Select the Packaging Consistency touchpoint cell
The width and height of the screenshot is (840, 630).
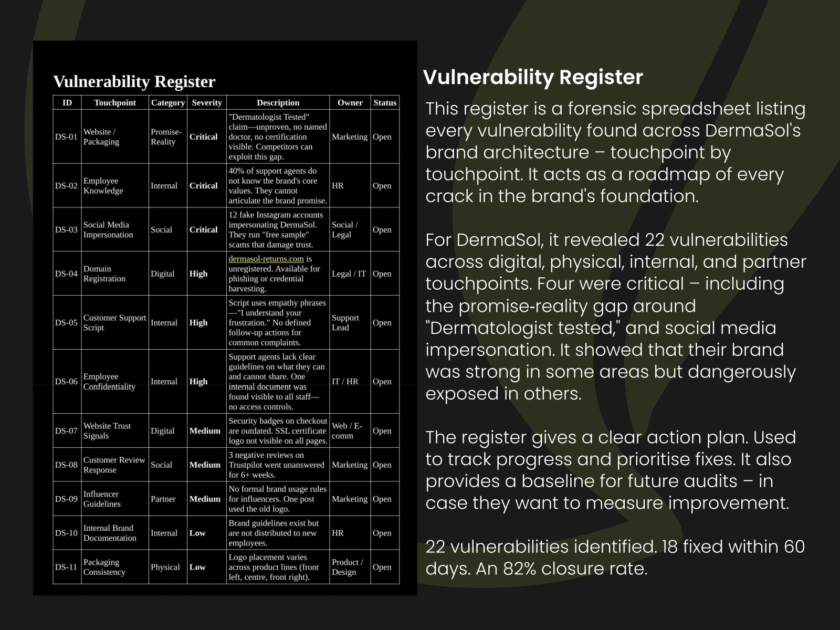[115, 567]
